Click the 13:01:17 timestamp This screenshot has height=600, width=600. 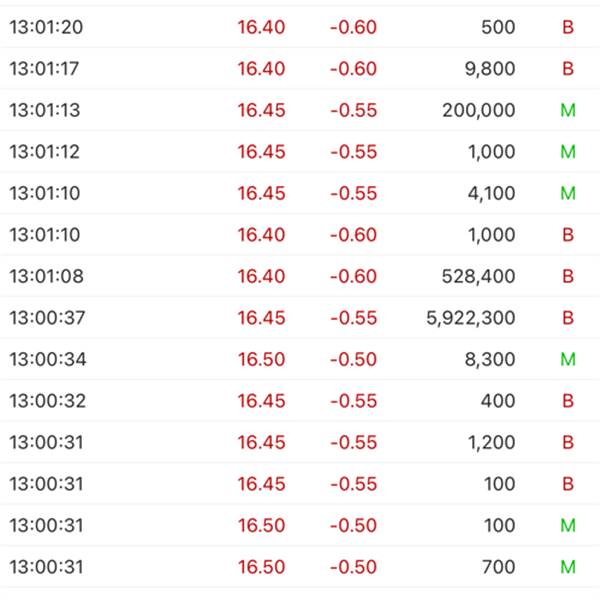point(46,69)
